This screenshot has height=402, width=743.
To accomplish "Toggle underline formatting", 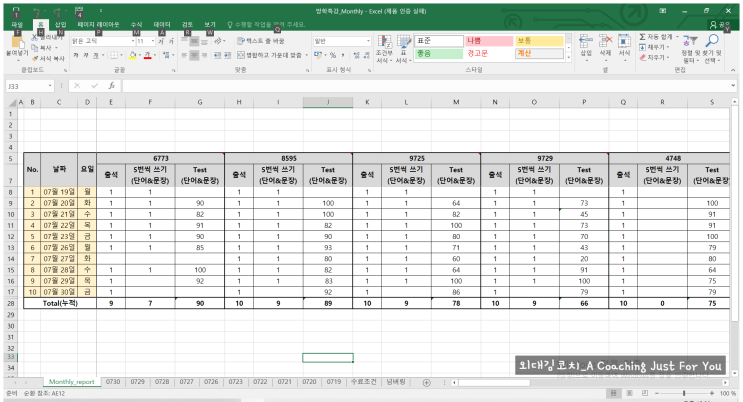I will (95, 55).
